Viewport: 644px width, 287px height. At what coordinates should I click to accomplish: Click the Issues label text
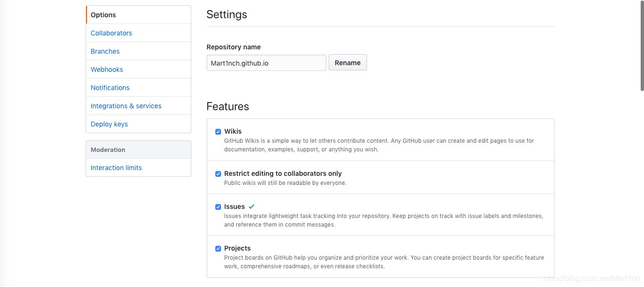(234, 207)
